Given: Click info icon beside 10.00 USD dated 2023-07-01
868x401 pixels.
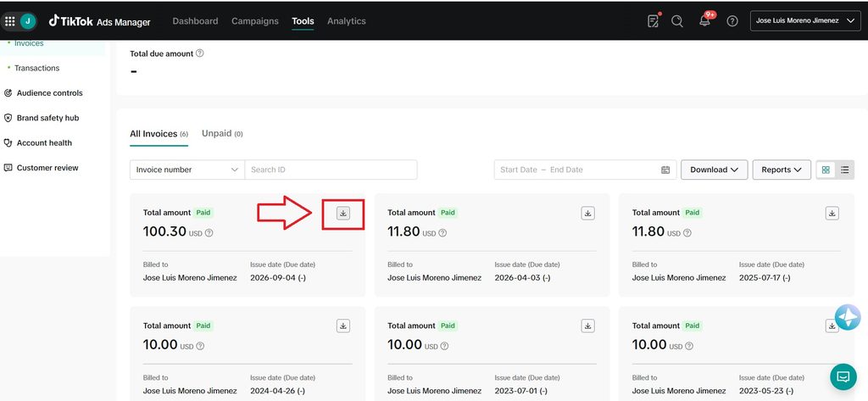Looking at the screenshot, I should [x=444, y=346].
